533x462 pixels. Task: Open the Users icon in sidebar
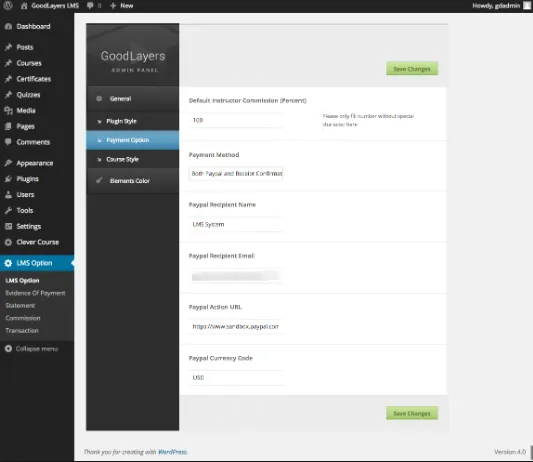pos(8,195)
